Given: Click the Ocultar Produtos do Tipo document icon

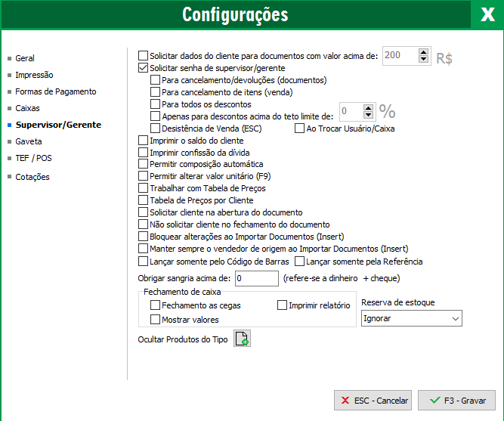Looking at the screenshot, I should pyautogui.click(x=242, y=339).
